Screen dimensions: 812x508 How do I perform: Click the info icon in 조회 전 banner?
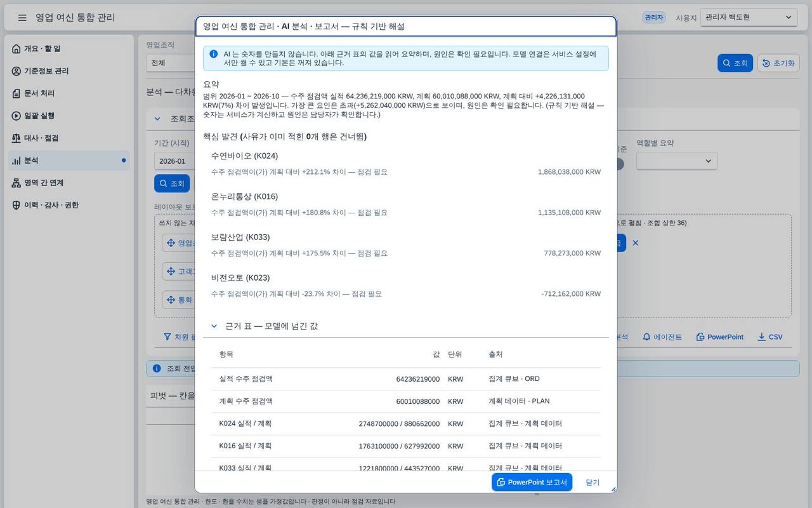click(157, 368)
